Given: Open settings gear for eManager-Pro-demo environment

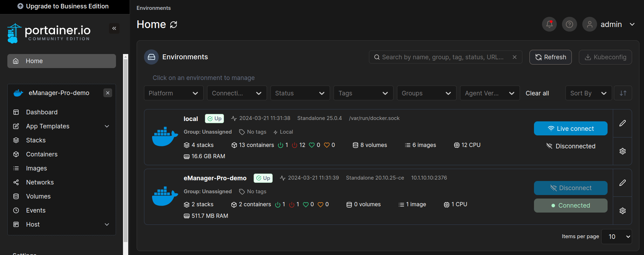Looking at the screenshot, I should pyautogui.click(x=622, y=211).
